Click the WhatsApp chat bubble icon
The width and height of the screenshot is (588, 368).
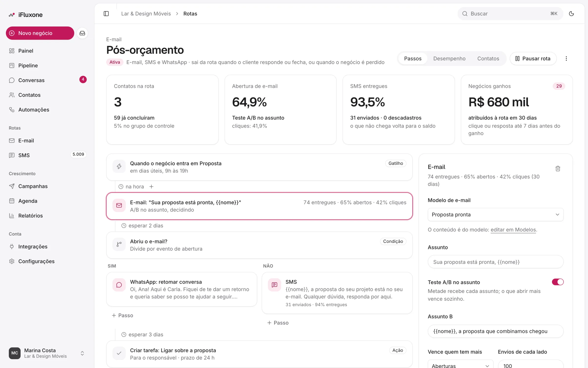click(x=119, y=285)
